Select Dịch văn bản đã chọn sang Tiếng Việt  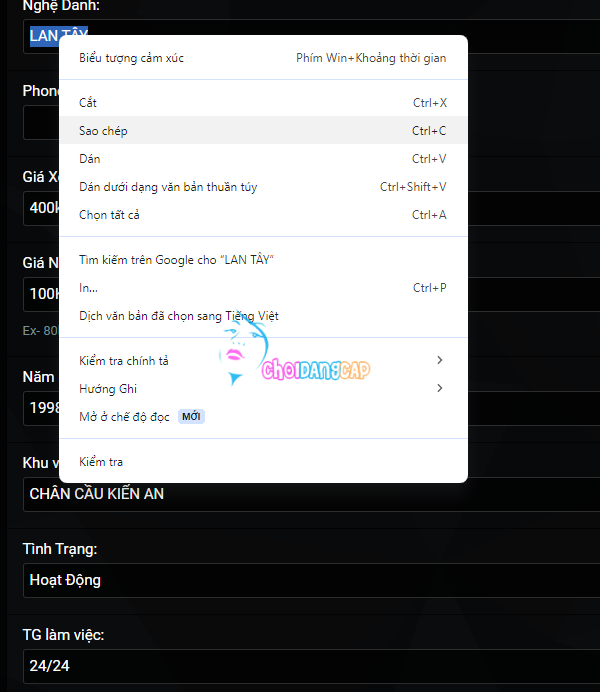[263, 316]
